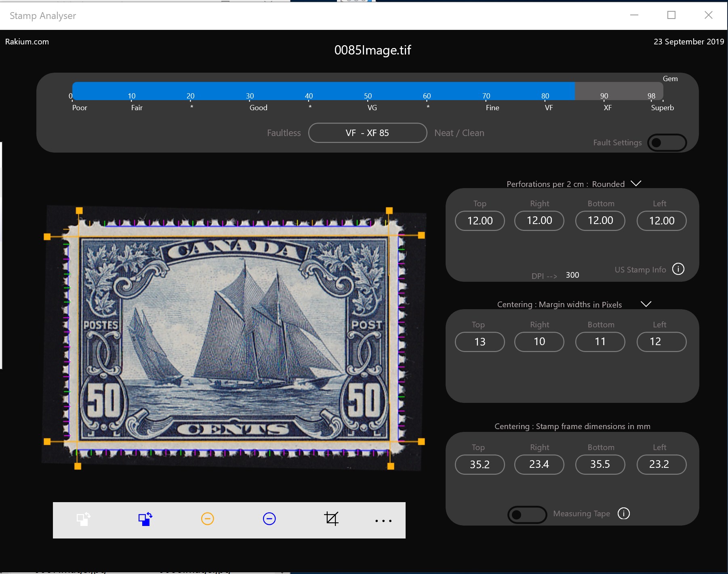Click the VF - XF 85 grade button

pos(368,133)
